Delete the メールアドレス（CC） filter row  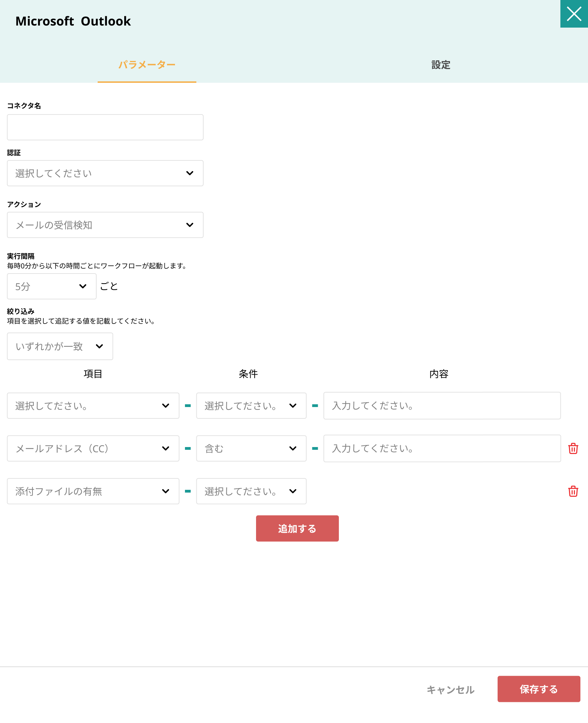[573, 448]
